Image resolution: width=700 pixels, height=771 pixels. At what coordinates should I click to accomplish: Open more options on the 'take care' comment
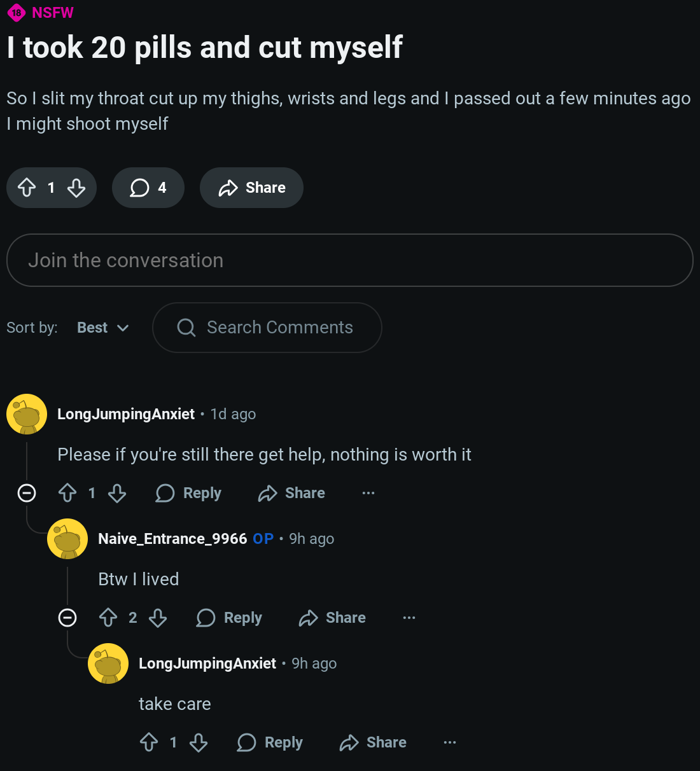pyautogui.click(x=450, y=742)
